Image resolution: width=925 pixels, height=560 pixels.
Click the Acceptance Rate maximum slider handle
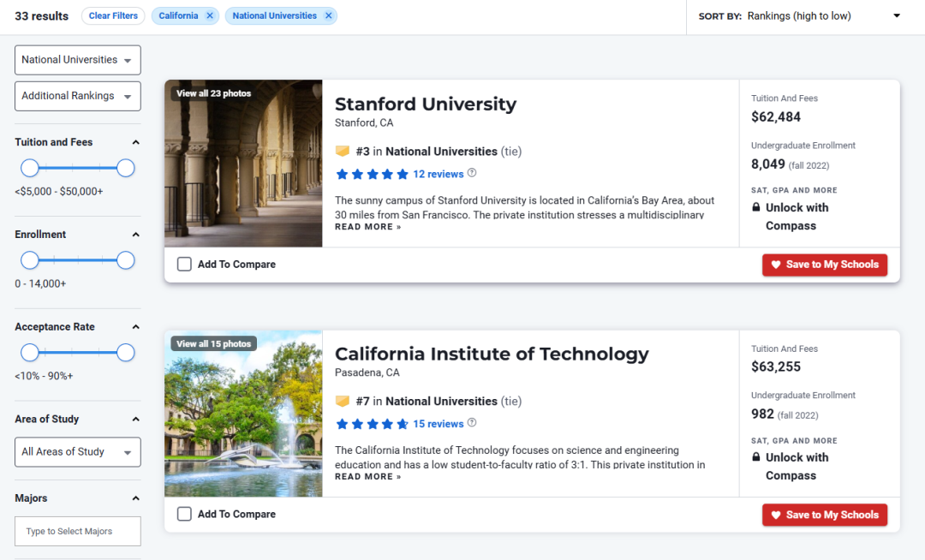pyautogui.click(x=125, y=353)
